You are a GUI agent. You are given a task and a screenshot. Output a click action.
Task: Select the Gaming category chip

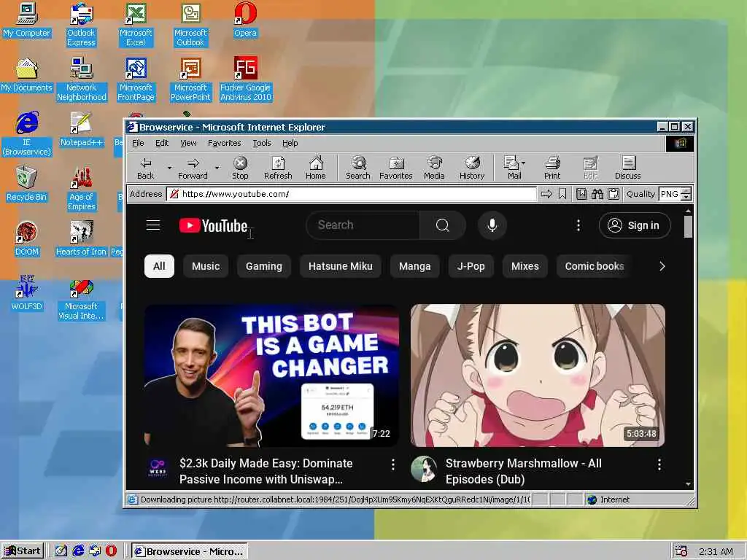point(264,266)
